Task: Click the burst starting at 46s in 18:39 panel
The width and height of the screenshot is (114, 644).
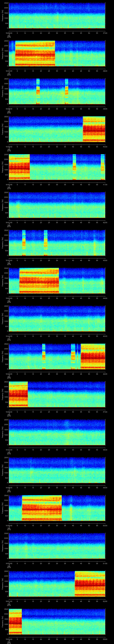Action: point(94,129)
